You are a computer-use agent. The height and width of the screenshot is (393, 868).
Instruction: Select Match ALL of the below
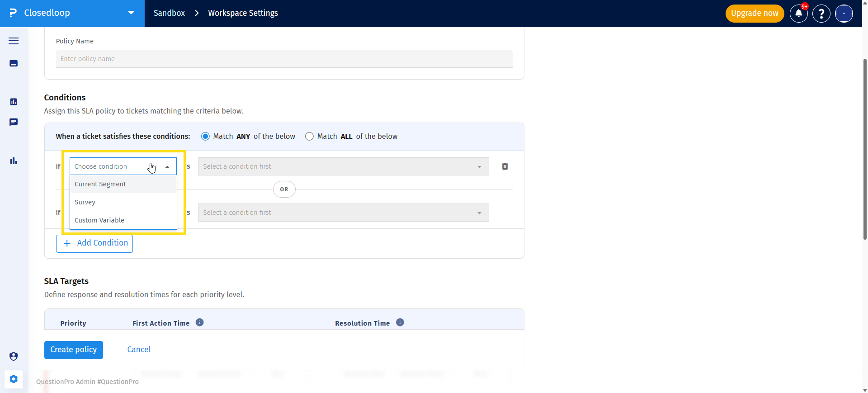pos(309,137)
